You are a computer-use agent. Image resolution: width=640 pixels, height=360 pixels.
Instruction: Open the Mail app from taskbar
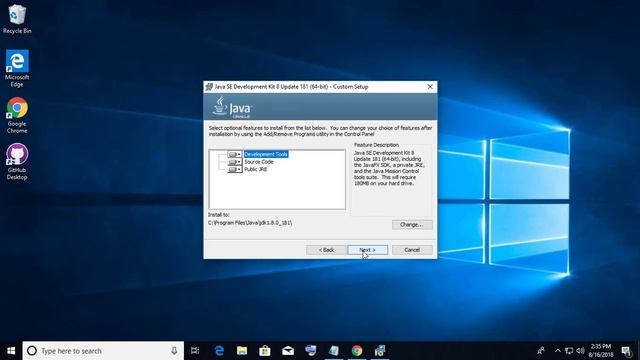pos(288,351)
